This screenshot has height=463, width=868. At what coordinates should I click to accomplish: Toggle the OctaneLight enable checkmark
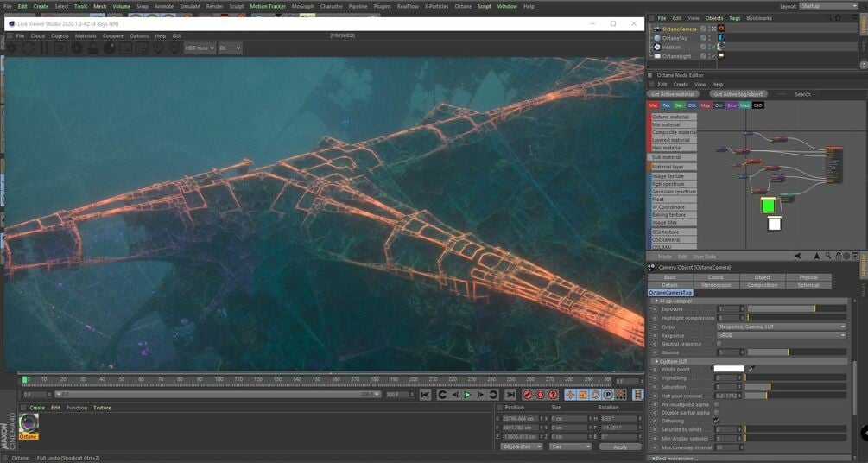click(712, 56)
